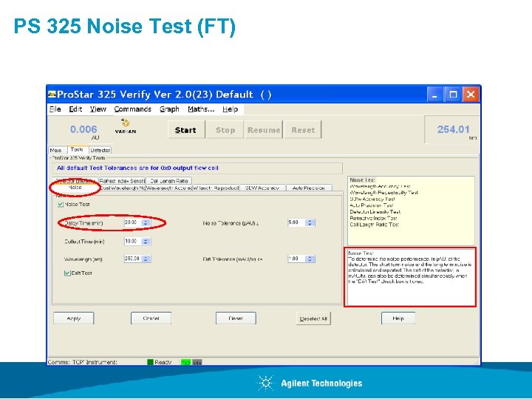Screen dimensions: 532x399
Task: Open the Wavelength Reproducibility tab
Action: pos(216,188)
